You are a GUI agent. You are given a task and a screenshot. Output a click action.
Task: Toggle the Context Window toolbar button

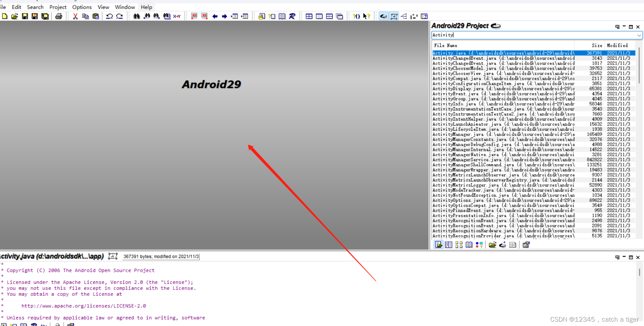click(394, 16)
